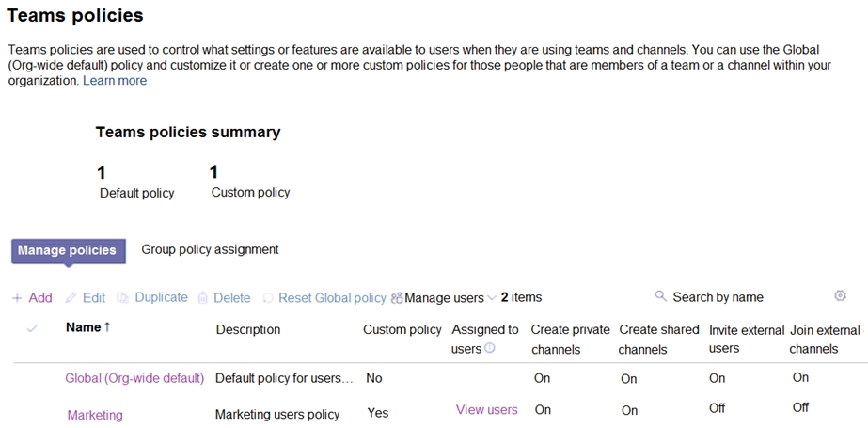868x428 pixels.
Task: Open the Global (Org-wide default) policy
Action: (x=134, y=378)
